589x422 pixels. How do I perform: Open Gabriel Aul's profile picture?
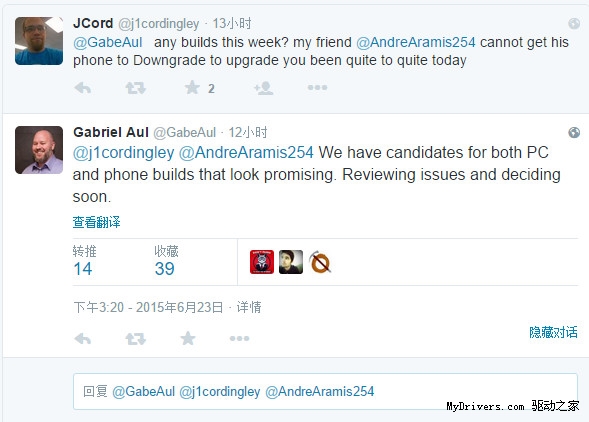[x=39, y=150]
